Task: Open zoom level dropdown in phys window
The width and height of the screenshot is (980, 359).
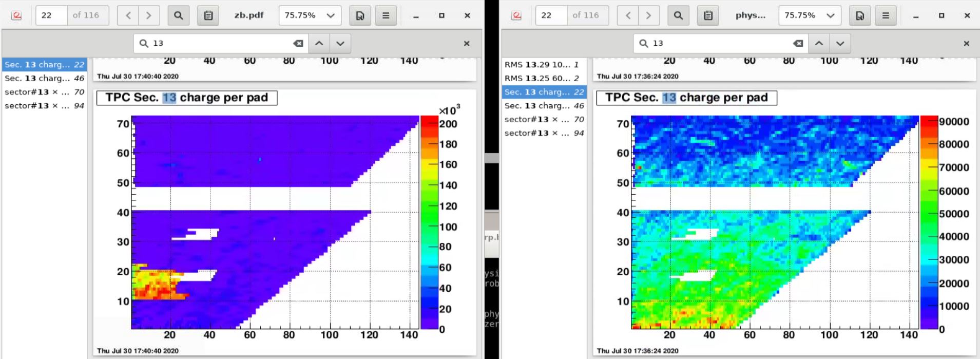Action: [x=810, y=15]
